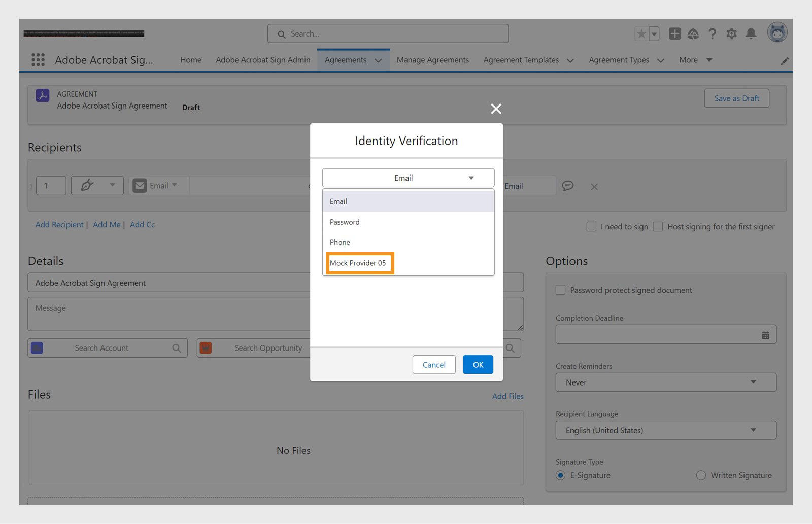Open the Adobe Acrobat Sign Admin tab
Screen dimensions: 812x524
263,60
